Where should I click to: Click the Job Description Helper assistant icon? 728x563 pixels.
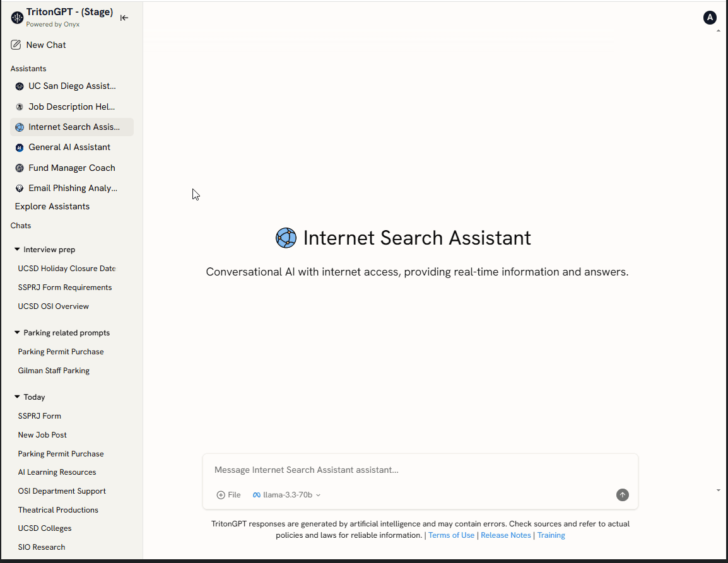click(x=19, y=107)
